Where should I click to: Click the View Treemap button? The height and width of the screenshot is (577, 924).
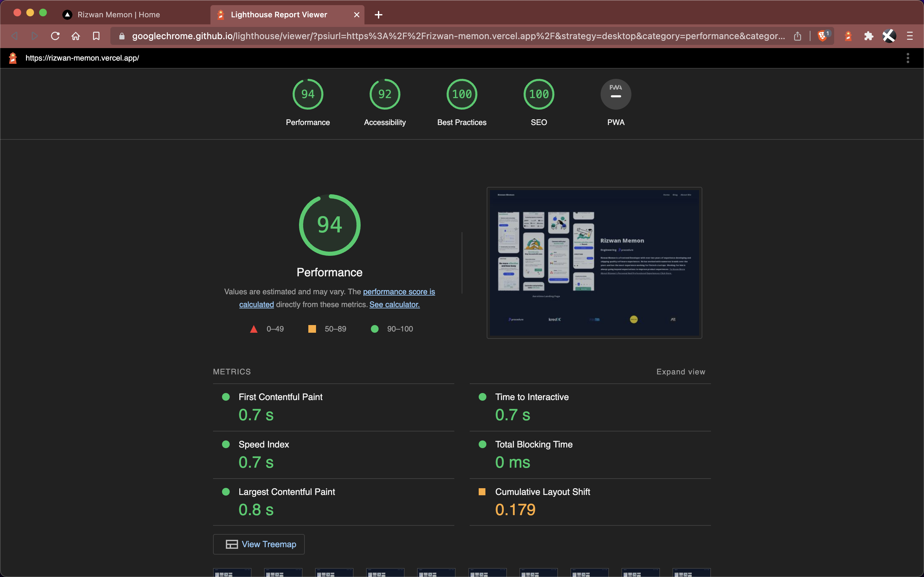click(259, 544)
